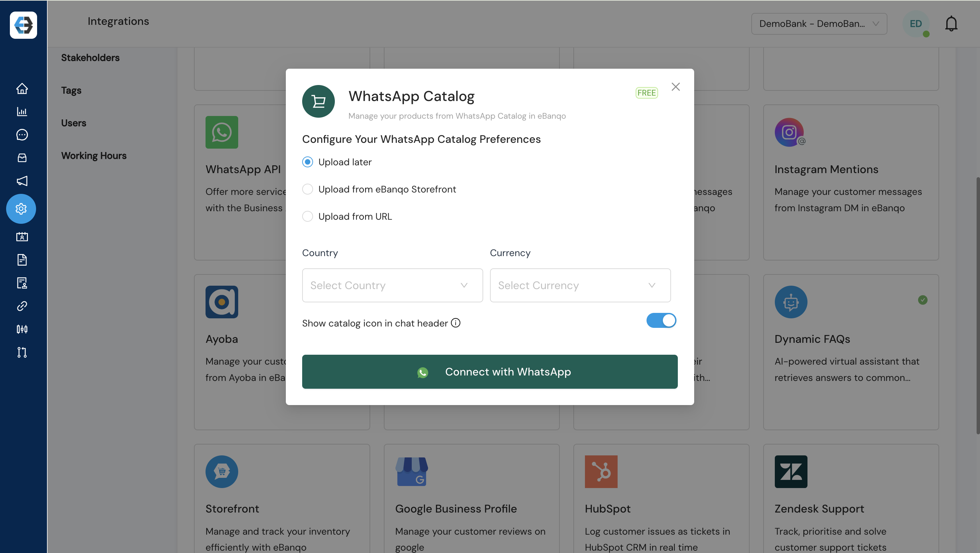The width and height of the screenshot is (980, 553).
Task: Open the megaphone broadcast icon
Action: click(22, 181)
